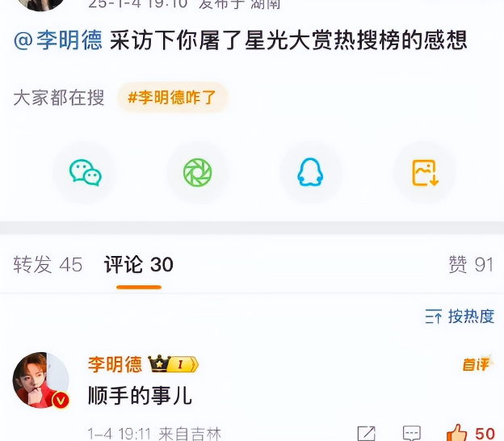This screenshot has width=504, height=441.
Task: Open 李明德's profile avatar in the comments
Action: pos(41,380)
